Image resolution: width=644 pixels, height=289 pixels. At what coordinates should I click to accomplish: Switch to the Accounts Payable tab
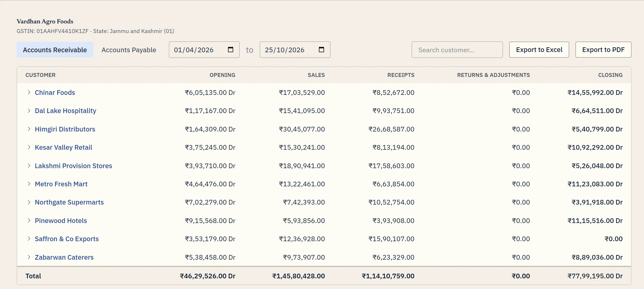tap(129, 50)
